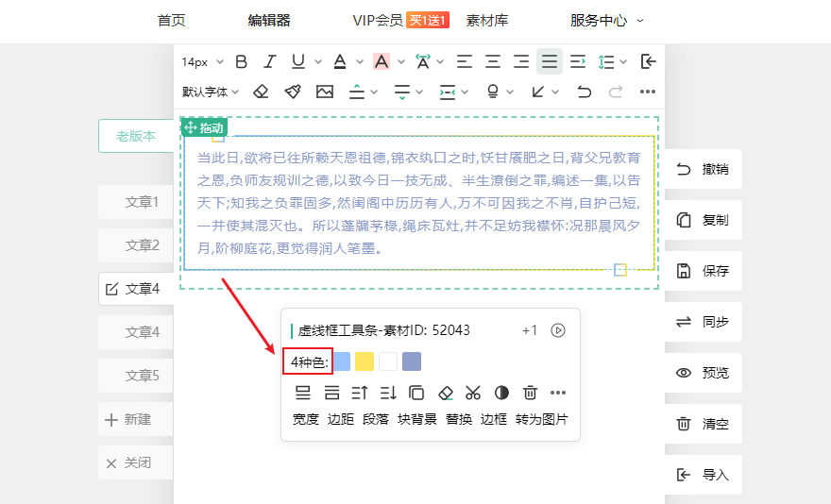831x504 pixels.
Task: Insert an image using picture icon
Action: 324,92
